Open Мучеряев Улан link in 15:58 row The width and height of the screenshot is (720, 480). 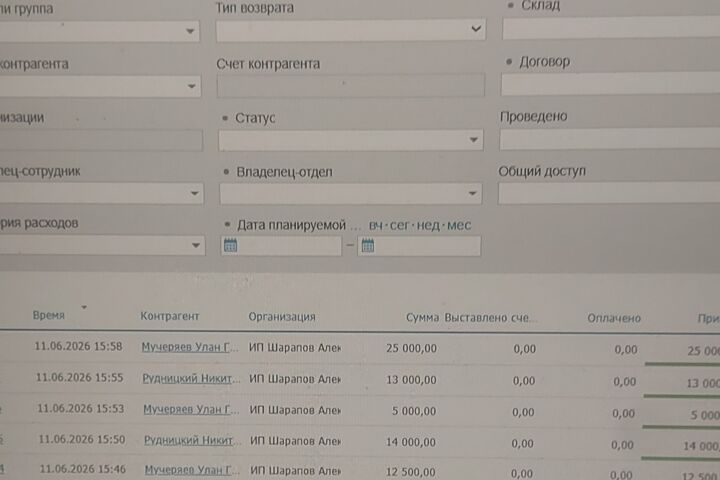190,347
